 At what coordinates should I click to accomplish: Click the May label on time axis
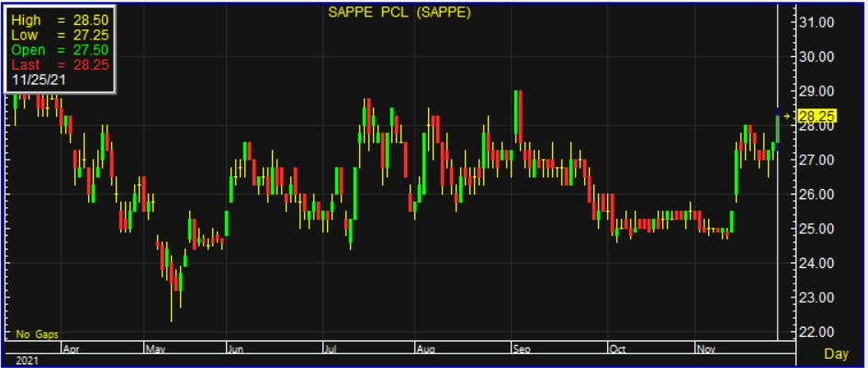(x=153, y=349)
